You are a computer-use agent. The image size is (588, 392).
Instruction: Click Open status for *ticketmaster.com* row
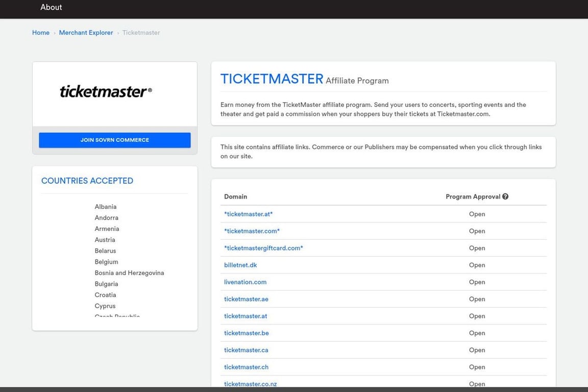[x=477, y=231]
